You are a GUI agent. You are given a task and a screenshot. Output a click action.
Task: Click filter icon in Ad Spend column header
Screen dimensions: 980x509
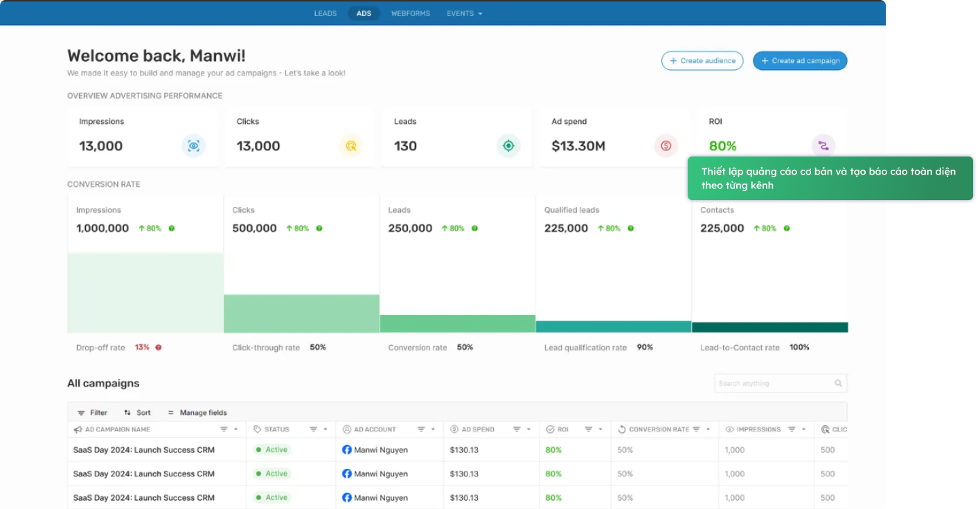click(517, 429)
